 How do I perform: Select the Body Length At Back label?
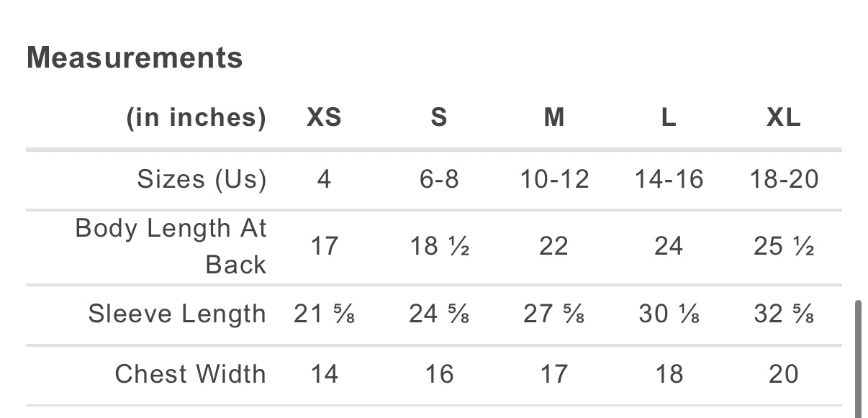pos(171,246)
